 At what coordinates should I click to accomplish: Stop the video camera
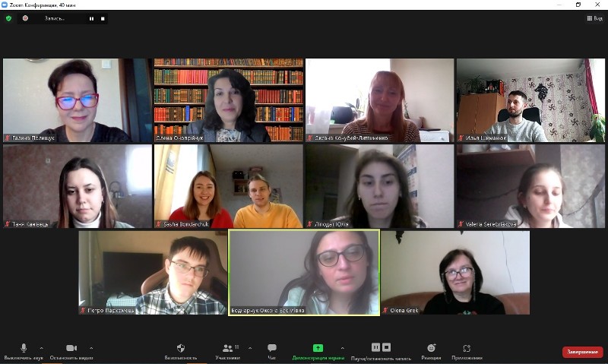click(71, 351)
